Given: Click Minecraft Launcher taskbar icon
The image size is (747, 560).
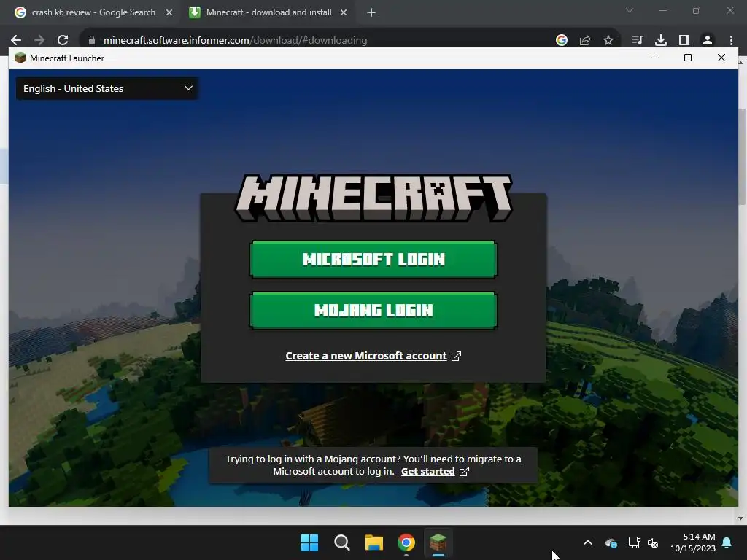Looking at the screenshot, I should pyautogui.click(x=438, y=542).
